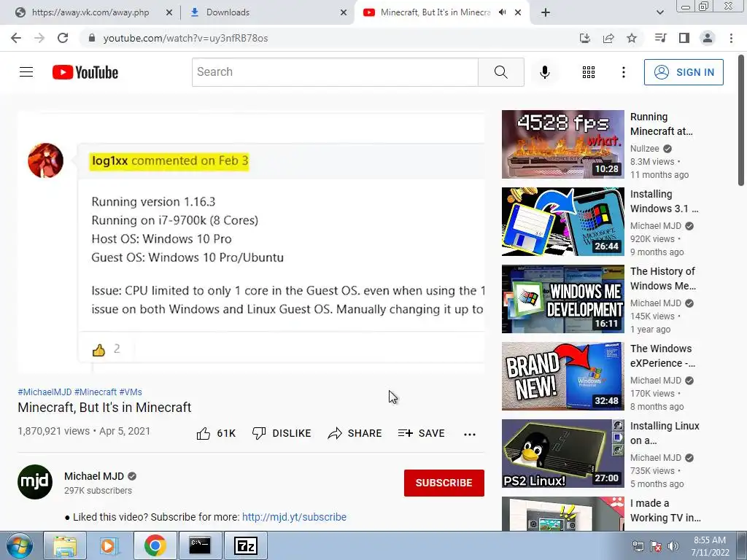Share this page using address bar icon
Viewport: 747px width, 560px height.
pyautogui.click(x=608, y=38)
